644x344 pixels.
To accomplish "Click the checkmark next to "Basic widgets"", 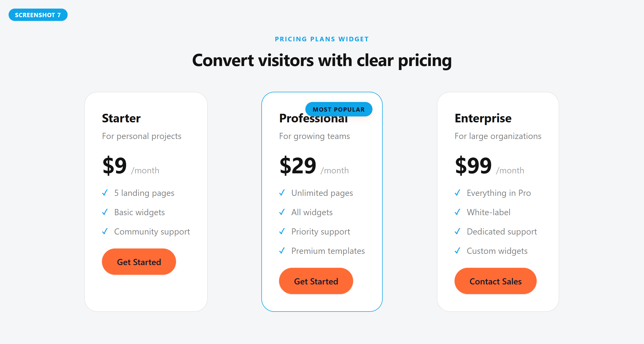I will (105, 212).
